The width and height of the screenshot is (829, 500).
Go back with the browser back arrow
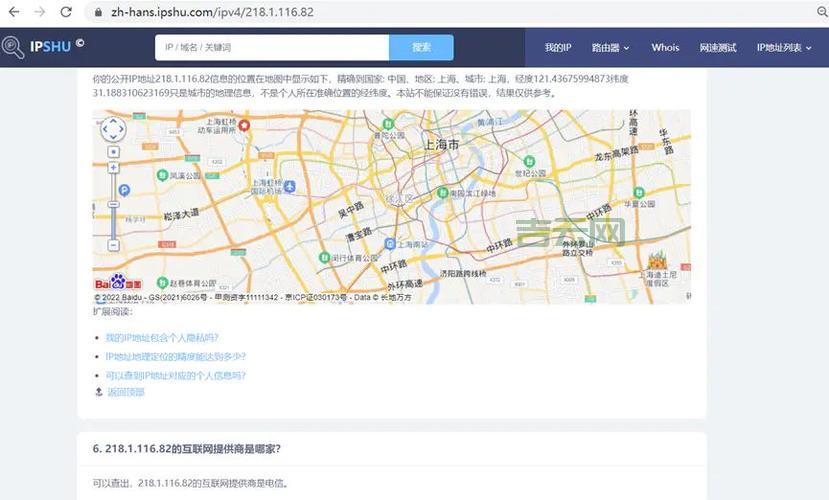[14, 12]
